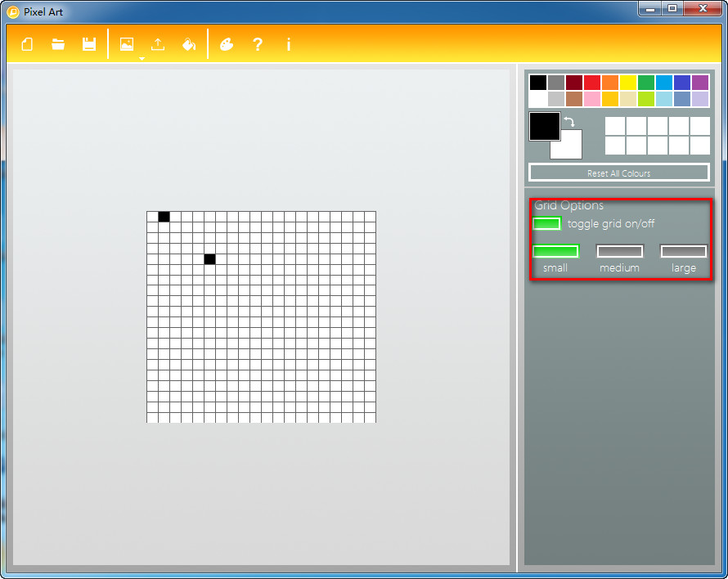
Task: Pick the brown colour swatch
Action: (574, 99)
